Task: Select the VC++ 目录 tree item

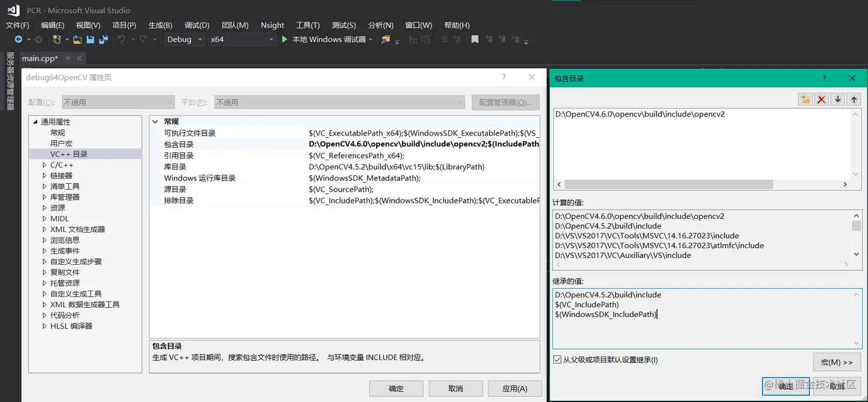Action: point(69,154)
